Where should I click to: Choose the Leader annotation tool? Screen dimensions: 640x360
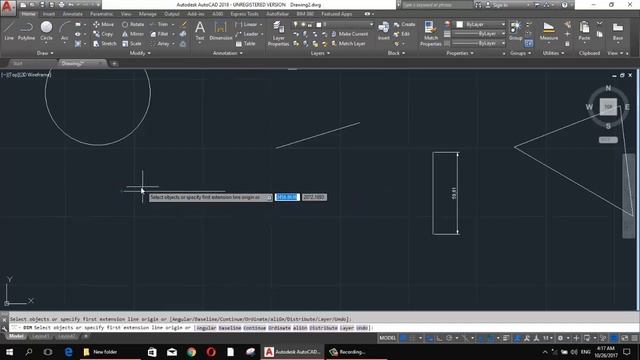click(x=247, y=34)
